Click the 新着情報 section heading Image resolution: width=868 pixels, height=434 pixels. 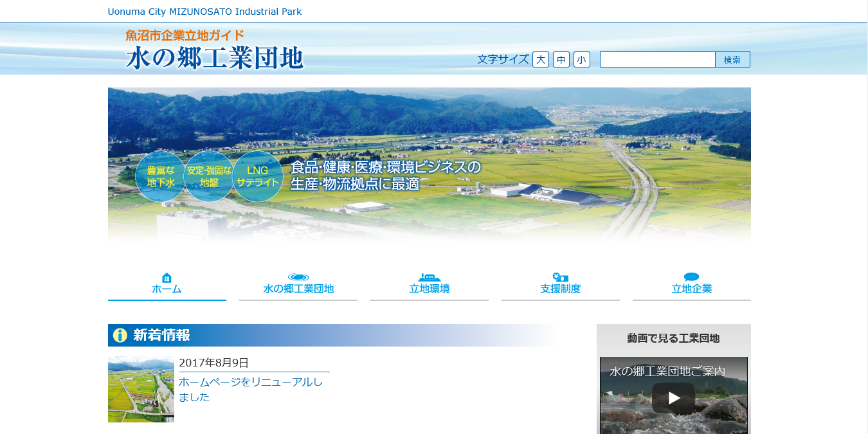pos(161,335)
